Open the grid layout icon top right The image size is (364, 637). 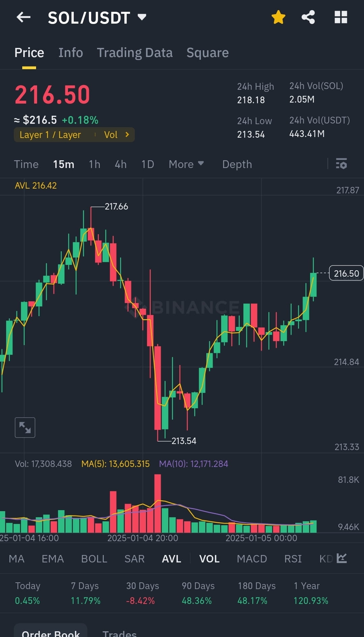click(340, 17)
